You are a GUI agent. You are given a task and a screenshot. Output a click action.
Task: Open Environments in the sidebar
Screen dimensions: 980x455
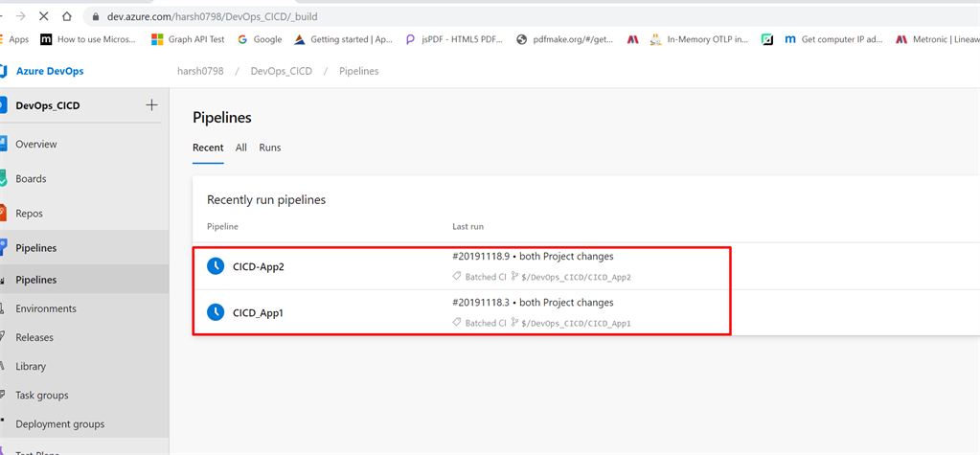[x=46, y=308]
